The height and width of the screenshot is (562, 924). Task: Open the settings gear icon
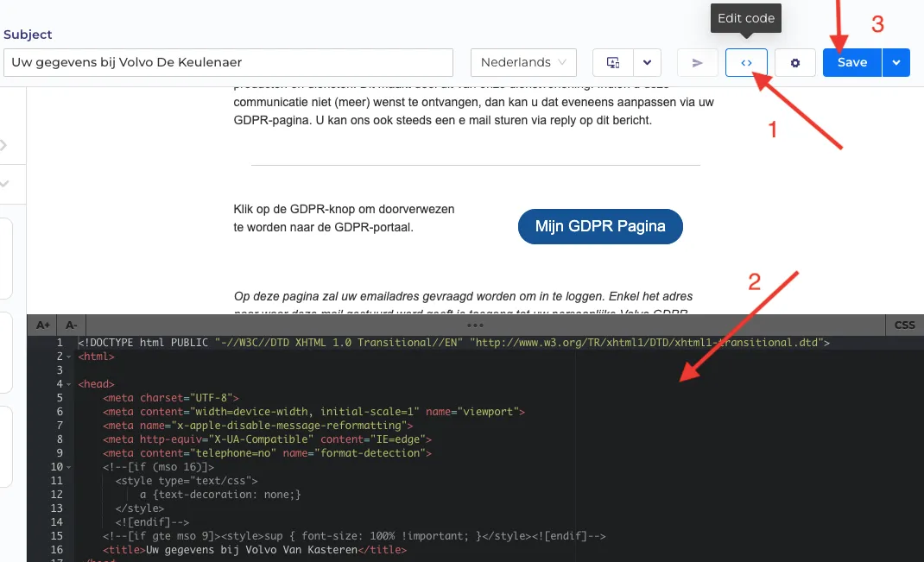[x=795, y=62]
